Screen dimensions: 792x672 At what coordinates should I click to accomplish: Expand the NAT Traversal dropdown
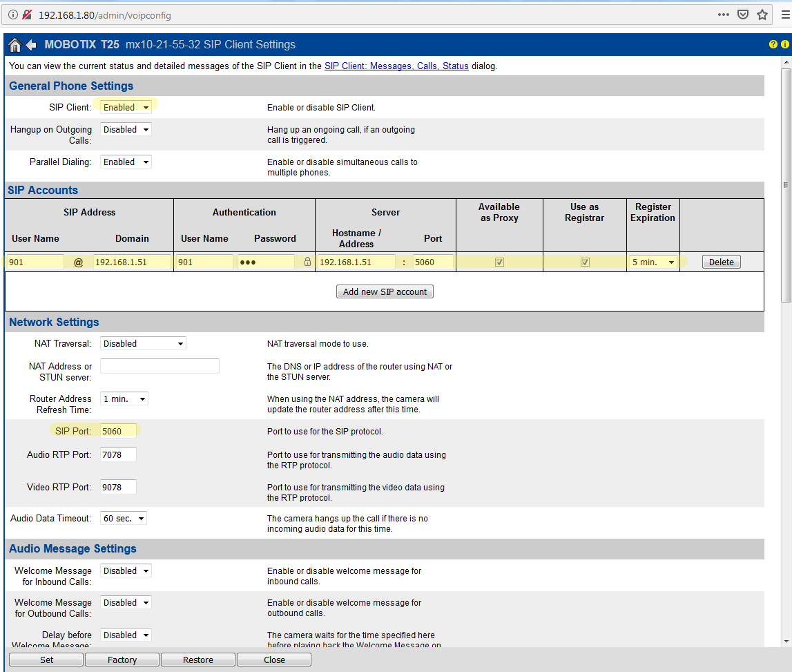point(143,343)
